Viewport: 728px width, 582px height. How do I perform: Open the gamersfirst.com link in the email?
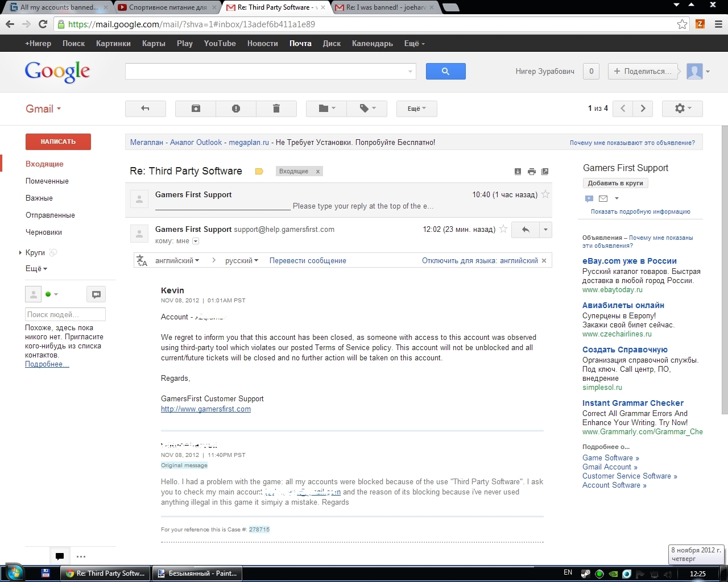[206, 409]
